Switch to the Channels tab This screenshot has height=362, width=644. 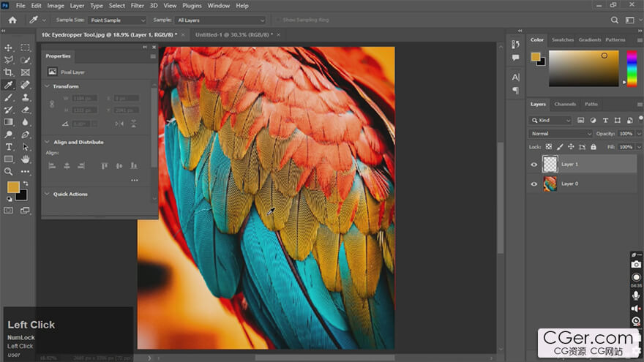coord(564,104)
